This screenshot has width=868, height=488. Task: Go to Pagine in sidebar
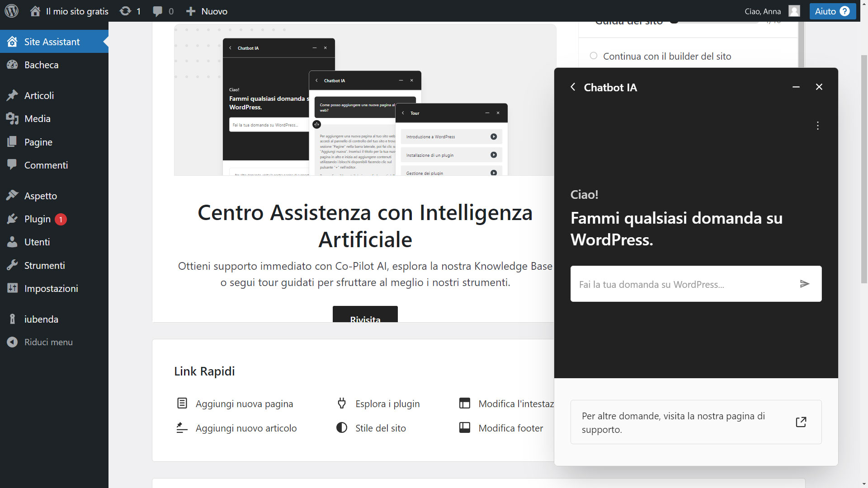54,142
